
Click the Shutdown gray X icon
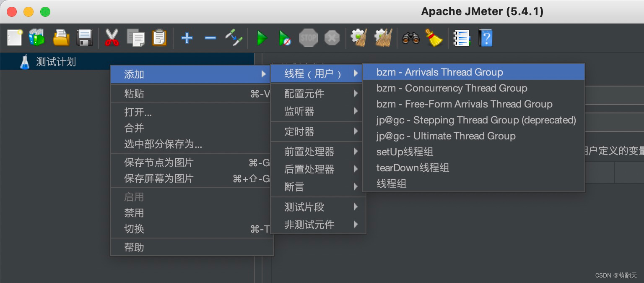click(332, 38)
